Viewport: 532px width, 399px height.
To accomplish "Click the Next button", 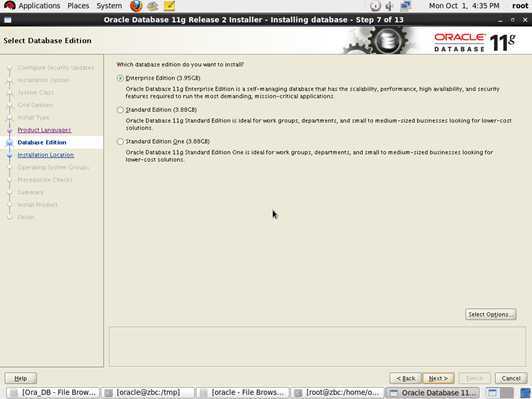I will pyautogui.click(x=438, y=378).
